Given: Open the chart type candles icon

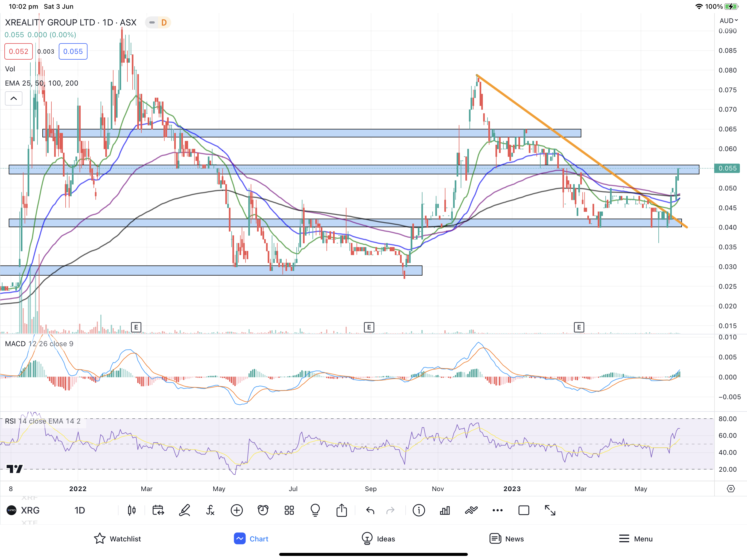Looking at the screenshot, I should point(132,510).
